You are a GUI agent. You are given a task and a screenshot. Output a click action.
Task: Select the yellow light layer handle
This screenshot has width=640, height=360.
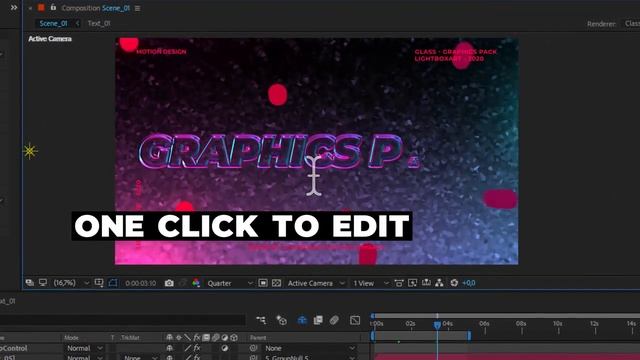coord(30,151)
